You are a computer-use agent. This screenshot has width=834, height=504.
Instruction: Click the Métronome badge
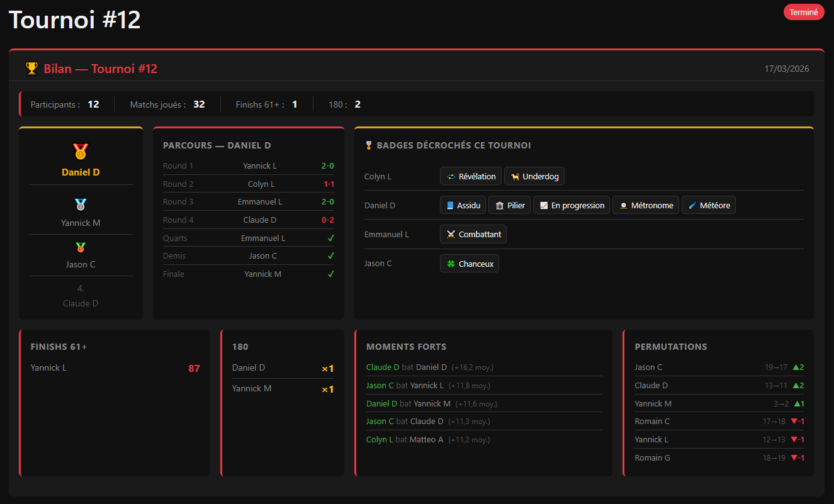[x=645, y=205]
